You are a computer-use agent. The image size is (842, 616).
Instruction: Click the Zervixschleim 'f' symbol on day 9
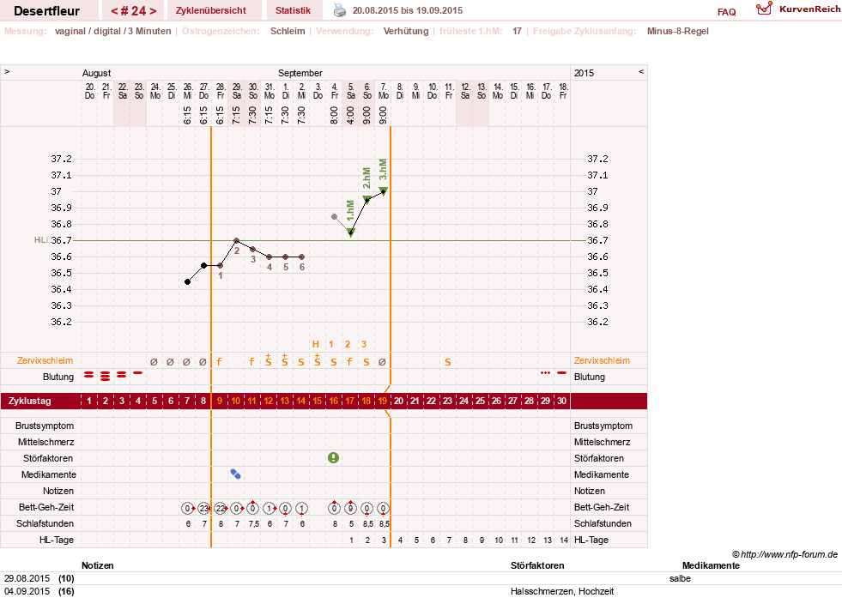click(219, 362)
